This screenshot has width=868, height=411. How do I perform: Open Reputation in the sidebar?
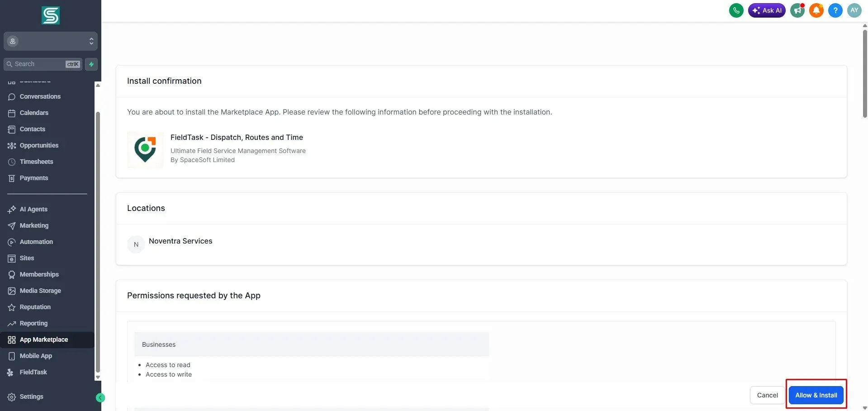47,307
